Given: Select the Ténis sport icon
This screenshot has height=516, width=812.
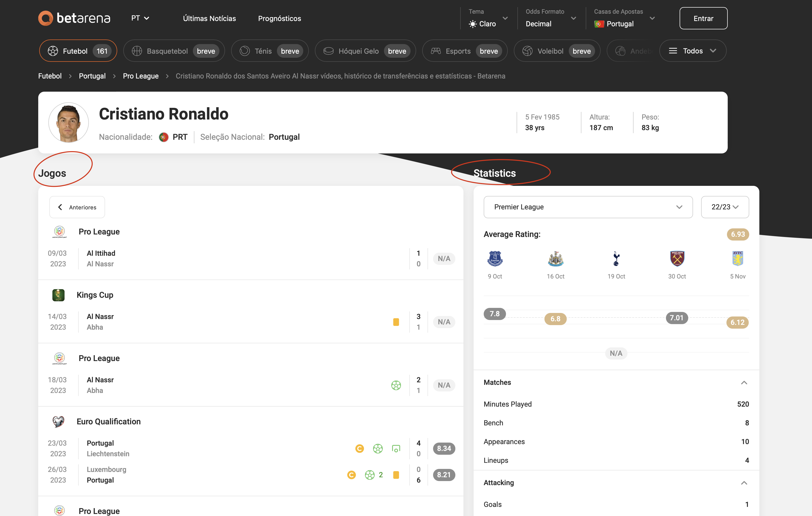Looking at the screenshot, I should (x=245, y=51).
